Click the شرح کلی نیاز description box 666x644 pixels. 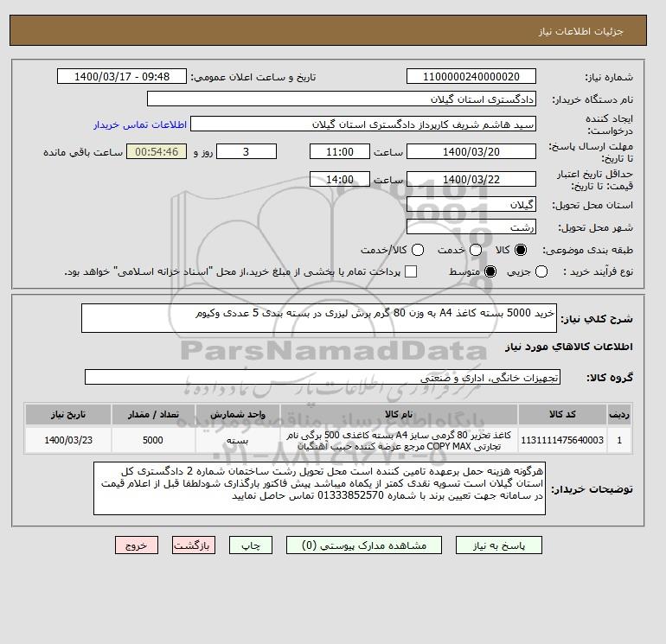pos(319,318)
